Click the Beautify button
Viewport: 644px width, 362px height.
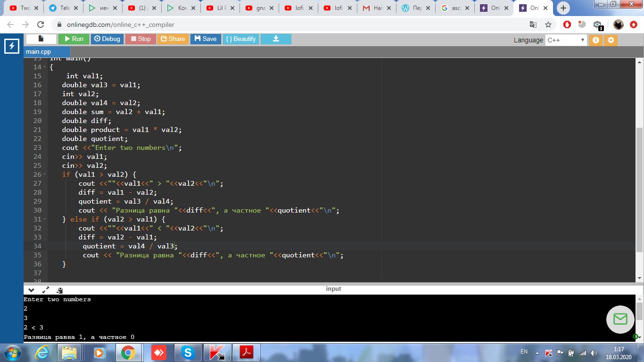240,39
